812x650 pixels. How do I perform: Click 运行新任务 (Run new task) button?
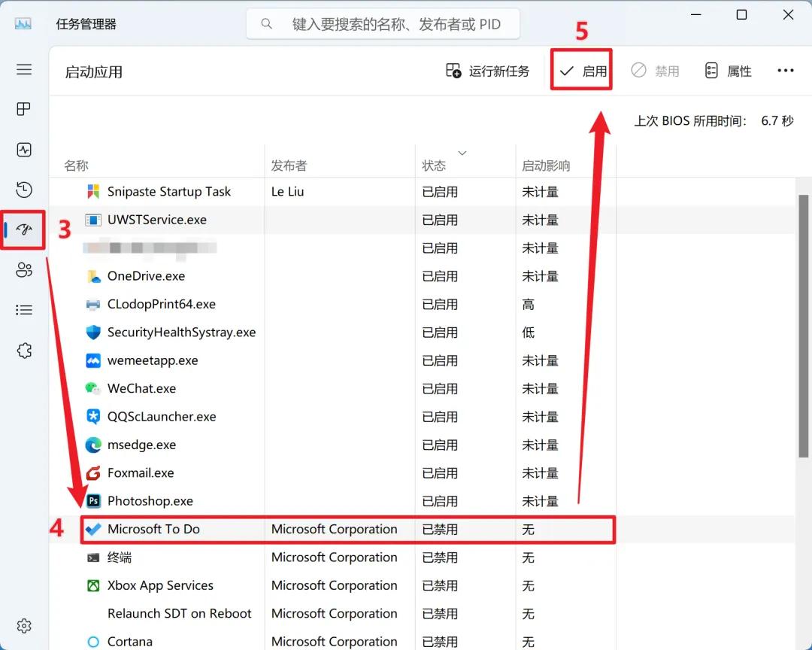coord(488,71)
